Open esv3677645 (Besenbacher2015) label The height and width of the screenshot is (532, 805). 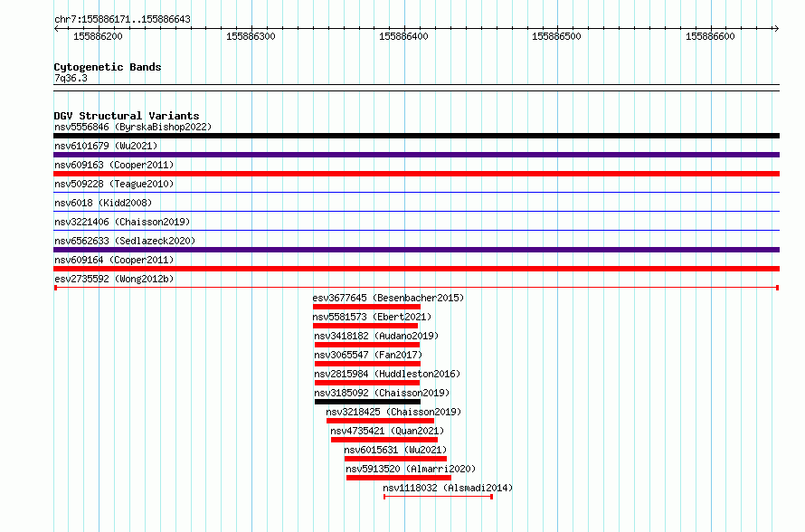tap(388, 298)
